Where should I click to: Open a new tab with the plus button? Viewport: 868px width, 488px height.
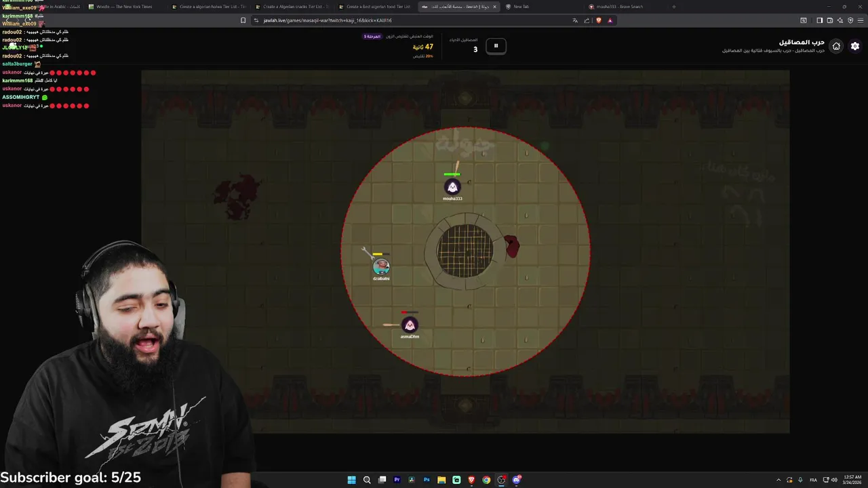coord(673,7)
